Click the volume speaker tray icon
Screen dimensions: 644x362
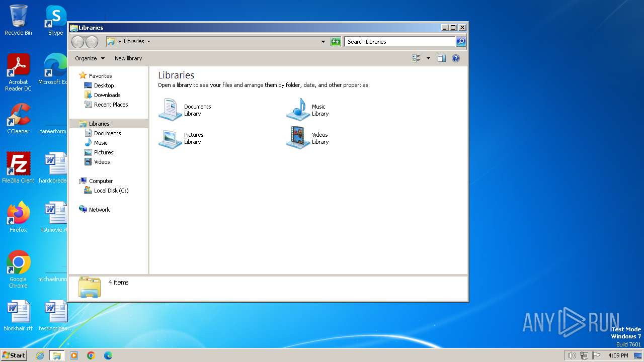pyautogui.click(x=572, y=355)
